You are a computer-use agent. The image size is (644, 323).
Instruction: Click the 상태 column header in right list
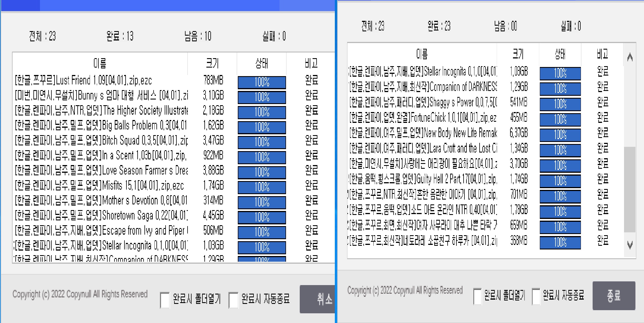(560, 54)
